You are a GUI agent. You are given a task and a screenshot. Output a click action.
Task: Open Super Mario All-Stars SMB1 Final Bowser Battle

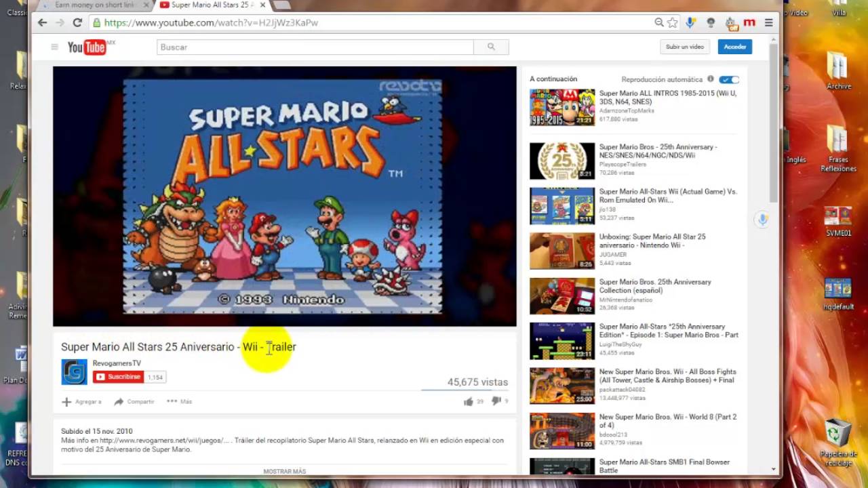[665, 466]
